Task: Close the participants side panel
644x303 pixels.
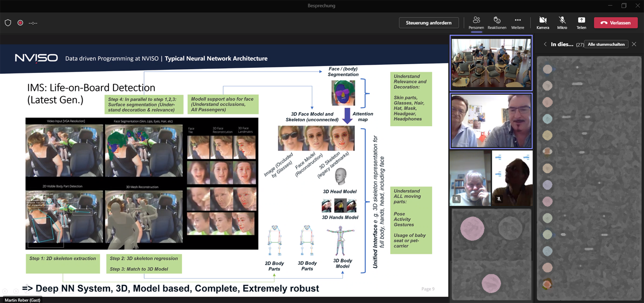Action: pyautogui.click(x=634, y=45)
